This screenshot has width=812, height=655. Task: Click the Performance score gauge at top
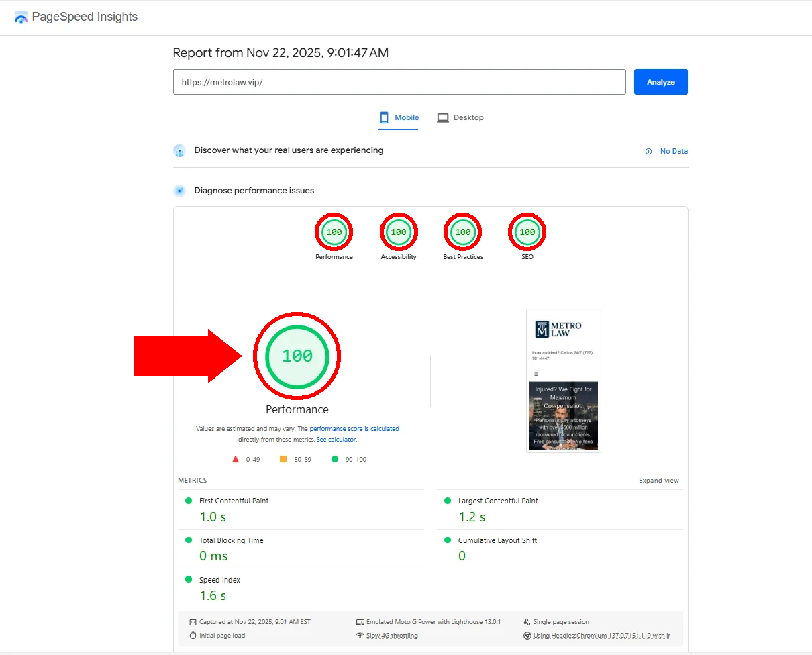[x=334, y=232]
